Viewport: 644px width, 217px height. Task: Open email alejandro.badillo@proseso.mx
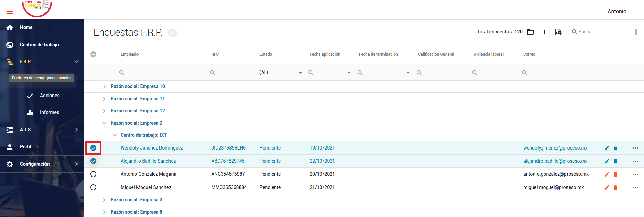click(555, 161)
